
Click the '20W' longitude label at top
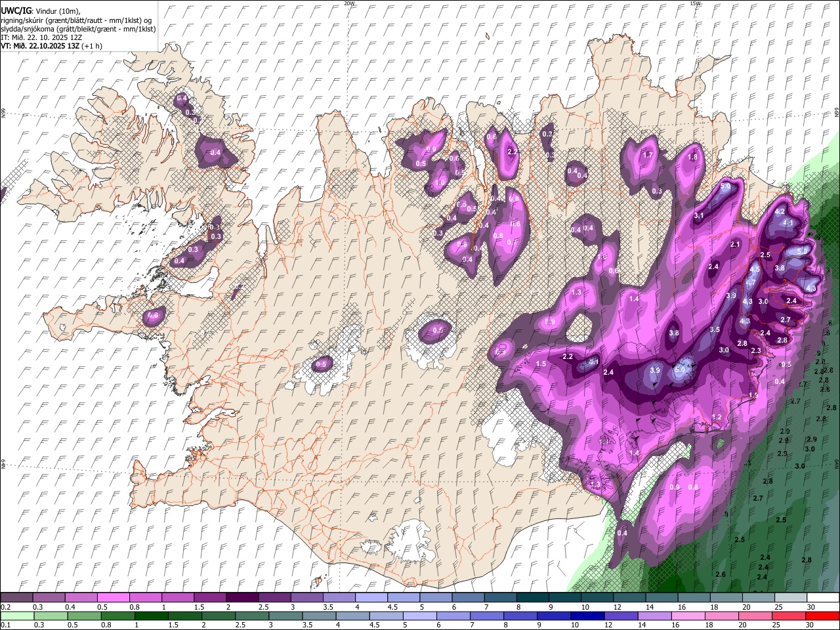pos(349,3)
